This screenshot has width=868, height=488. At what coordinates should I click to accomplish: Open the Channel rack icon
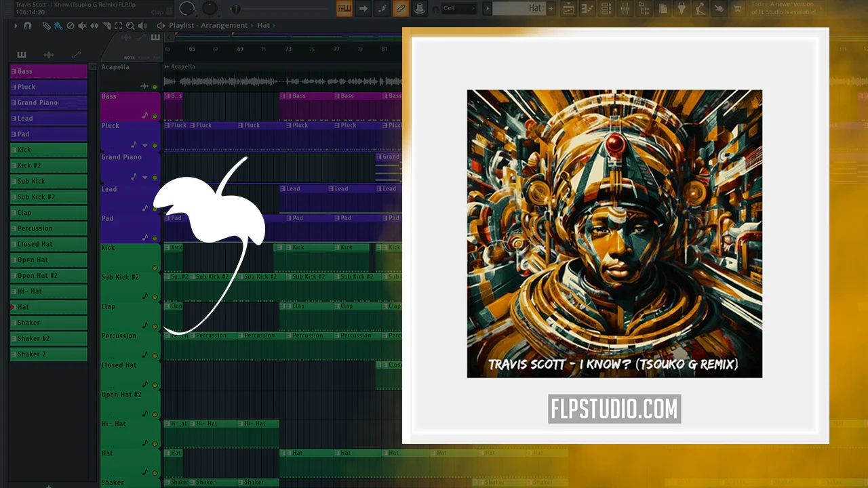(606, 9)
